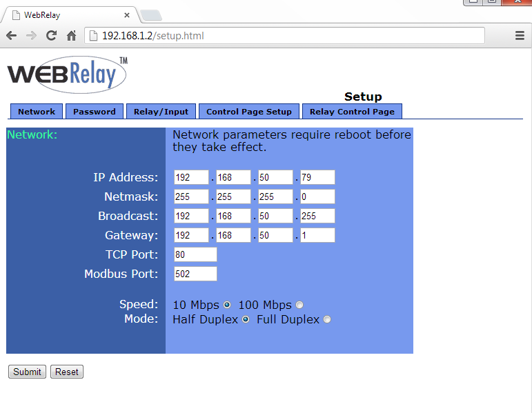Click Netmask last octet field 0
532x413 pixels.
click(317, 197)
